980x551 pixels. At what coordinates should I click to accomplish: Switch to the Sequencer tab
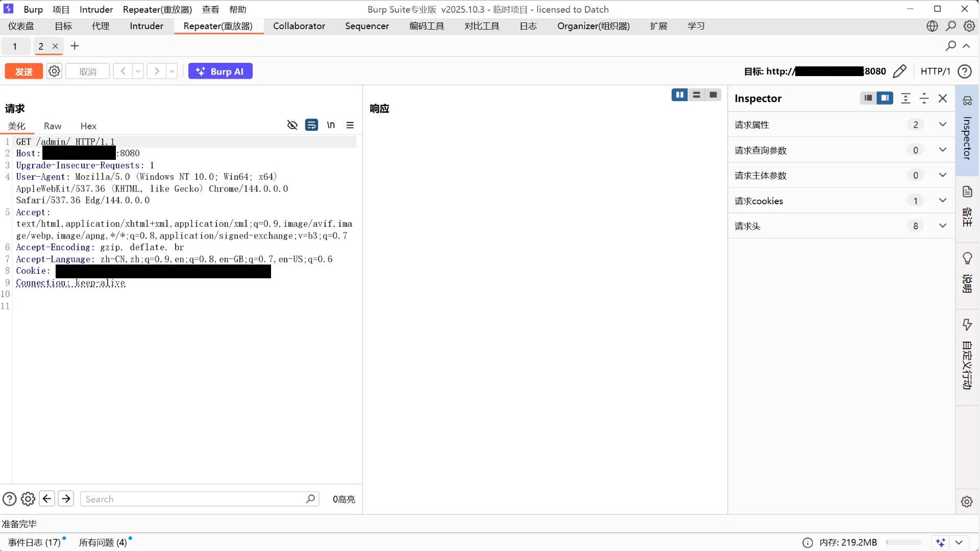[x=367, y=26]
